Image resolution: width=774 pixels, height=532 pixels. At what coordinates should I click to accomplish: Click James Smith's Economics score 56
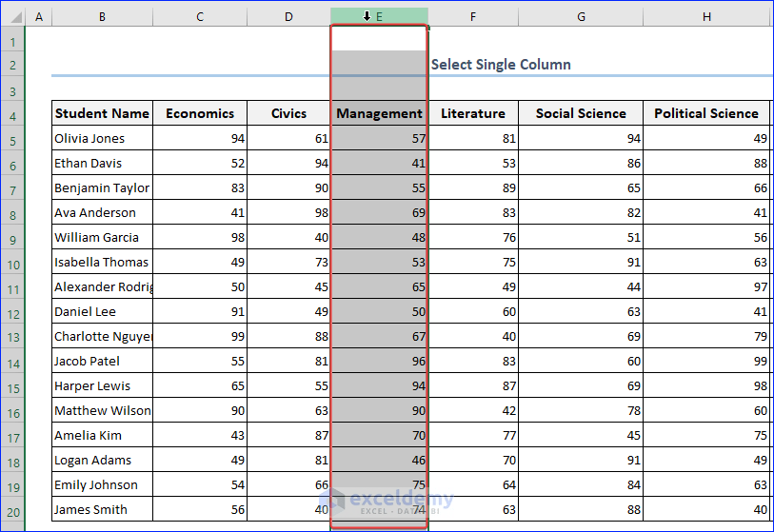click(x=200, y=509)
